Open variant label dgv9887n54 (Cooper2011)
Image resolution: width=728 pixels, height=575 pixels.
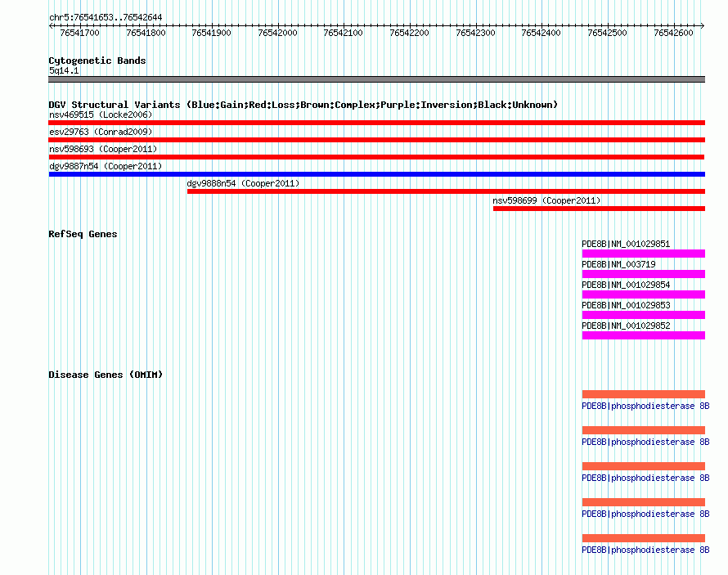click(106, 166)
